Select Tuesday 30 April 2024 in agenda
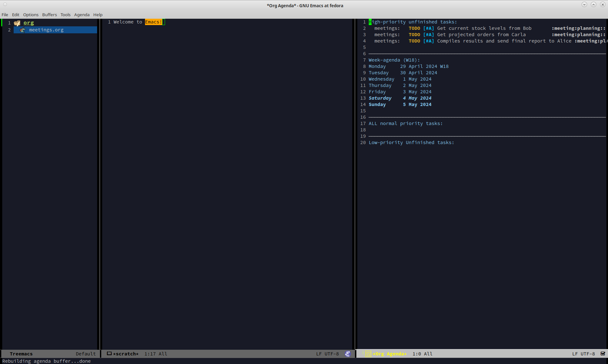Screen dimensions: 608x364 403,73
